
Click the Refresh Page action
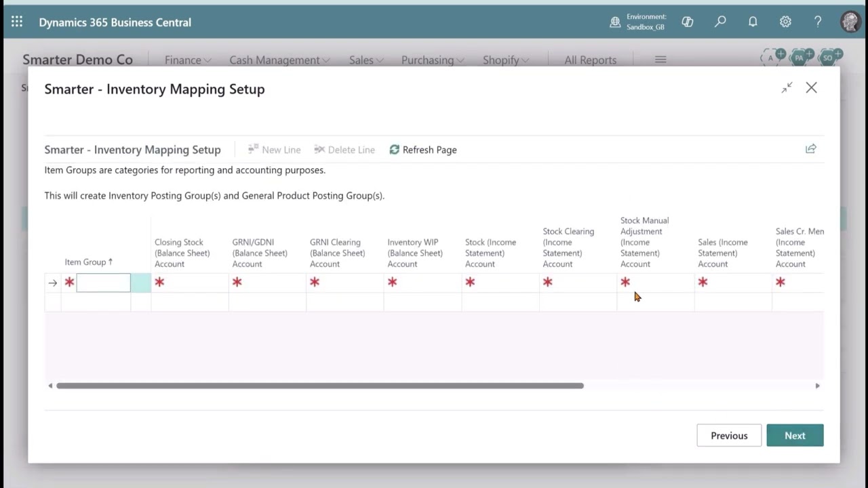[423, 150]
